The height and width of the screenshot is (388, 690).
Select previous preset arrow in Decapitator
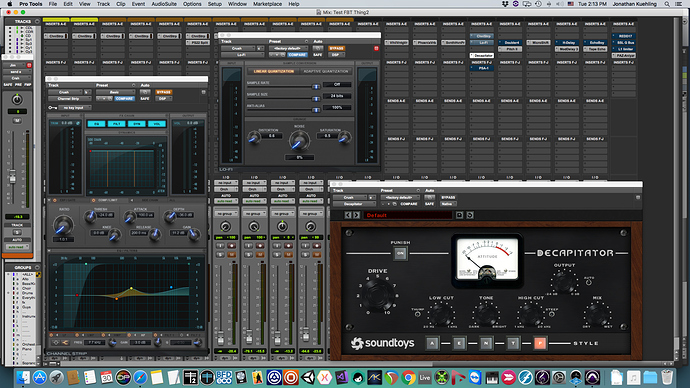[x=348, y=215]
